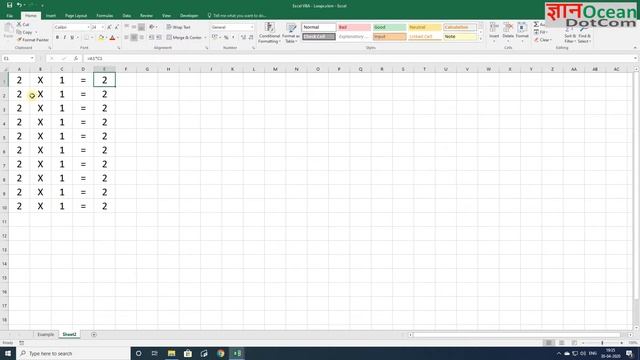Viewport: 640px width, 360px height.
Task: Activate the Format Painter
Action: tap(33, 40)
